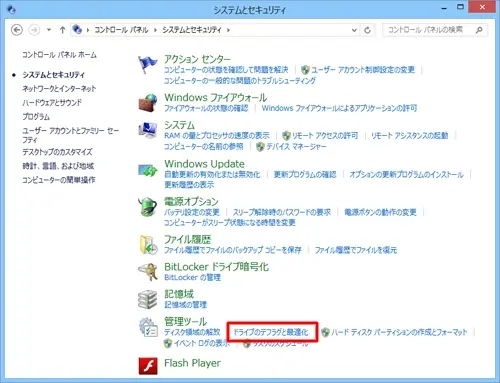Open the System computer icon
500x383 pixels.
click(x=148, y=130)
